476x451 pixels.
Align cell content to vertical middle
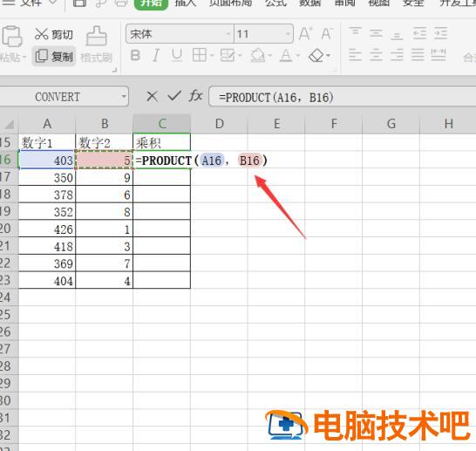[376, 33]
